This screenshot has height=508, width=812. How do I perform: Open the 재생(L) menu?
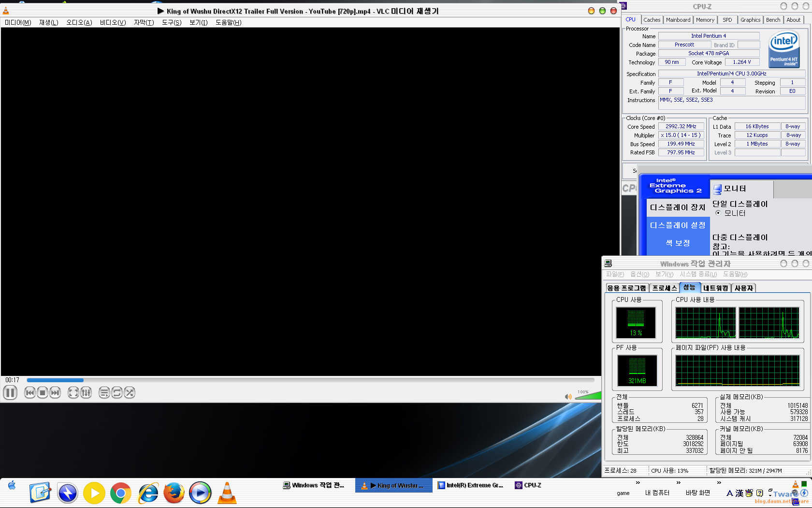[49, 23]
